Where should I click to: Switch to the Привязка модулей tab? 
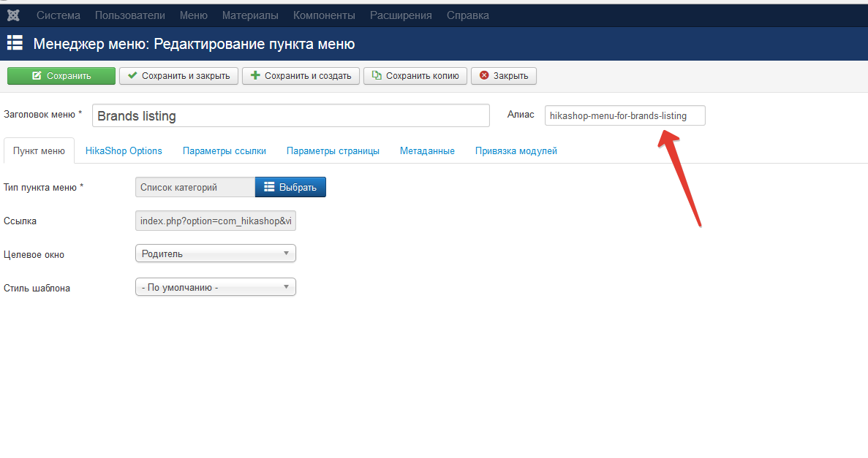[x=516, y=151]
